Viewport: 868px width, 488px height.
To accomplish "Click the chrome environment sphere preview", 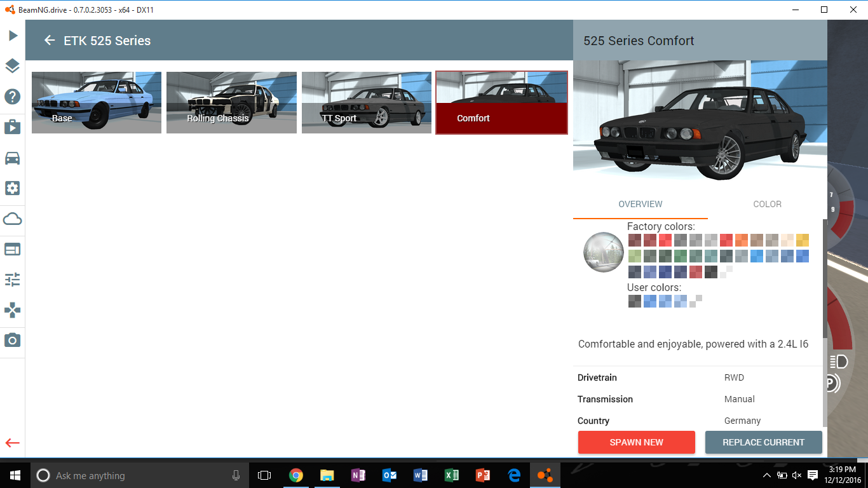I will click(603, 252).
